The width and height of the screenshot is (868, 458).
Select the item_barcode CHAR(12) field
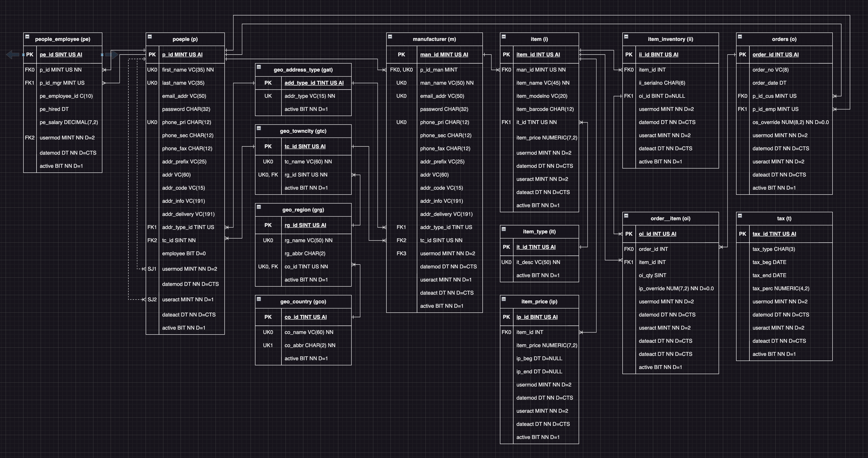(545, 109)
